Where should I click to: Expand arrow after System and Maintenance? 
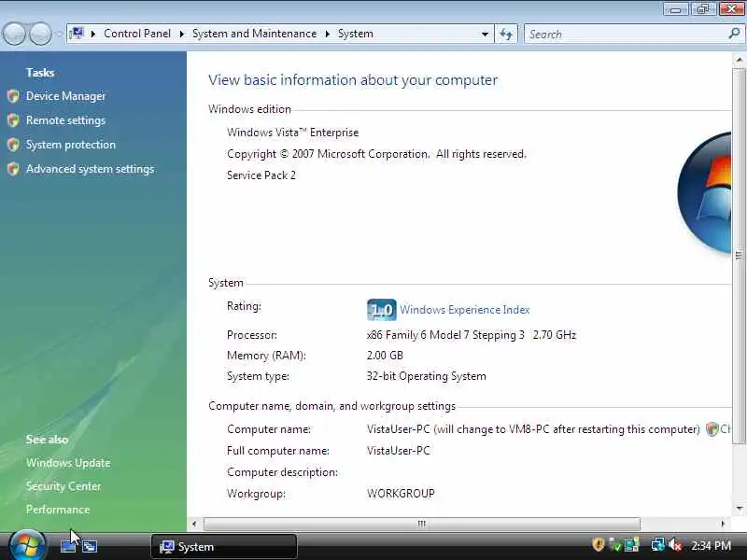(x=328, y=34)
